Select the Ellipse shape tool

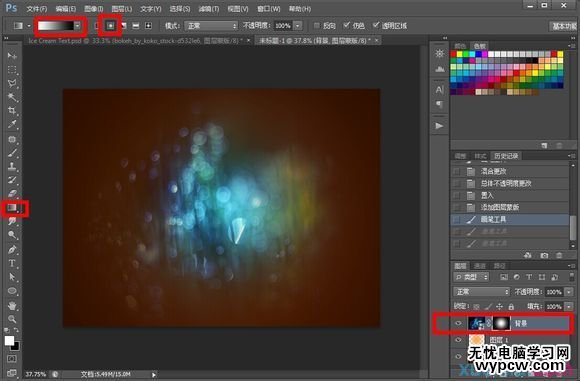click(12, 291)
